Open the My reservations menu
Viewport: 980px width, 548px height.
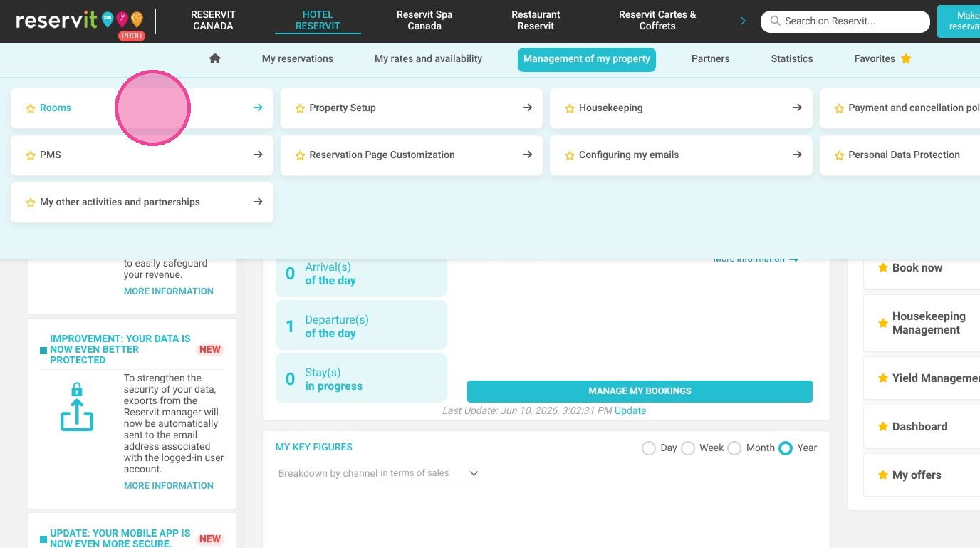point(298,59)
